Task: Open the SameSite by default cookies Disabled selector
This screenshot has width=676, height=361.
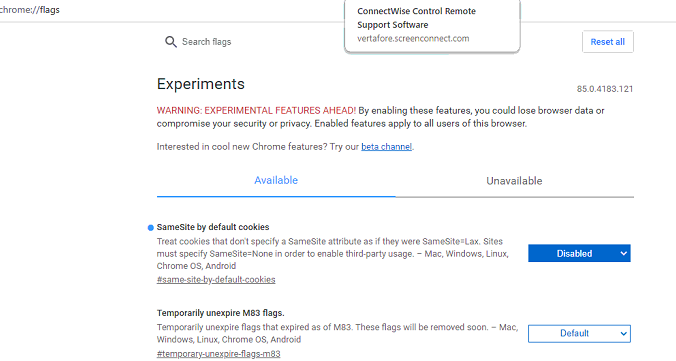Action: 579,253
